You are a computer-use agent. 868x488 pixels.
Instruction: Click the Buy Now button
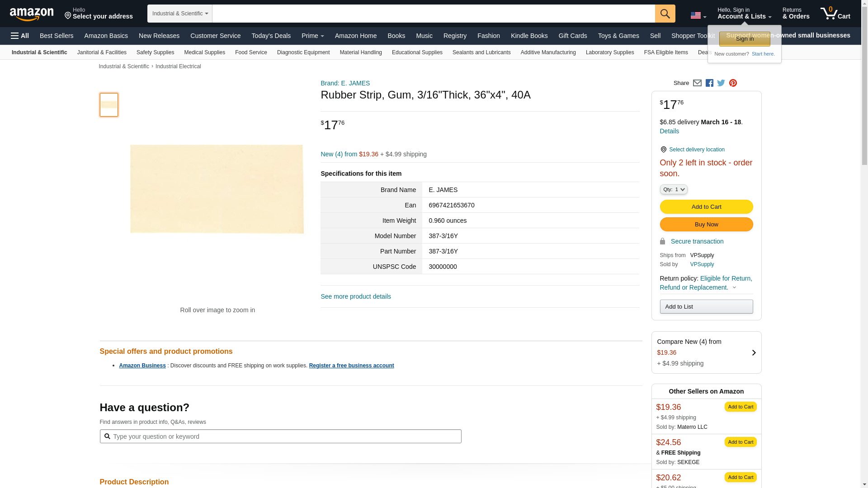tap(706, 225)
